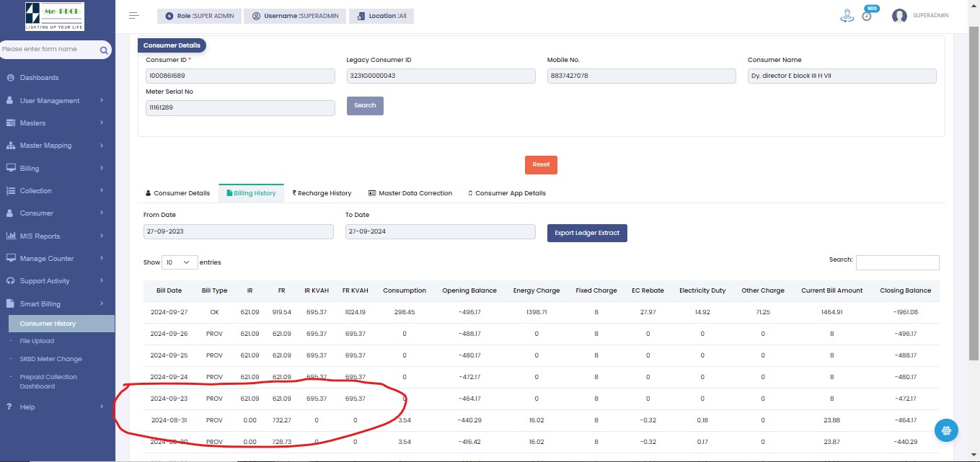Click the User Management person icon
The width and height of the screenshot is (980, 462).
pyautogui.click(x=11, y=101)
